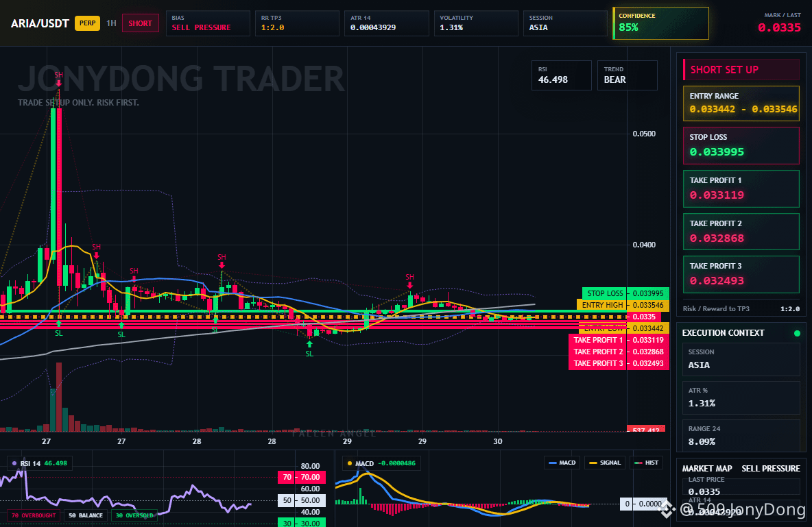Toggle the blue MACD legend chip

click(x=562, y=463)
